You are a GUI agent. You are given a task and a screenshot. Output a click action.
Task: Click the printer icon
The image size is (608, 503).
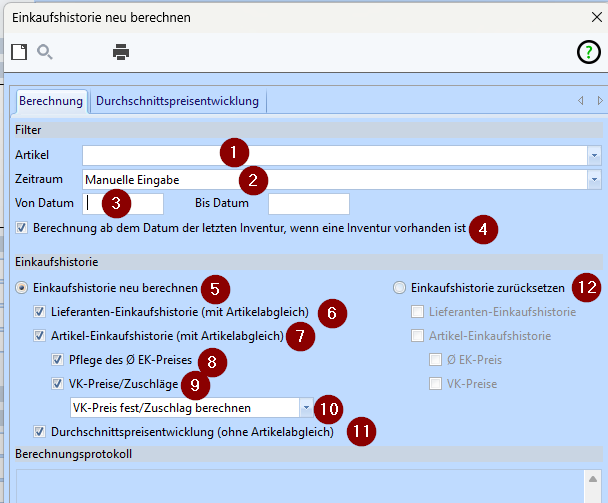click(x=121, y=52)
